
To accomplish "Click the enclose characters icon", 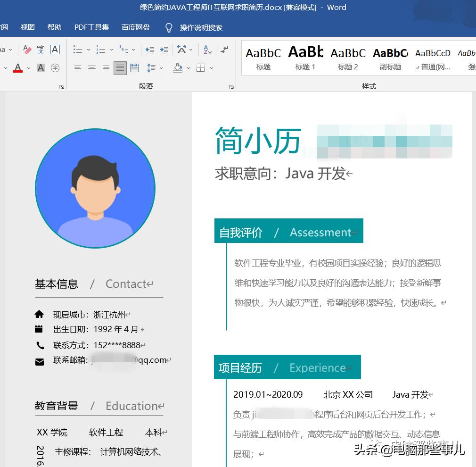I will [55, 68].
